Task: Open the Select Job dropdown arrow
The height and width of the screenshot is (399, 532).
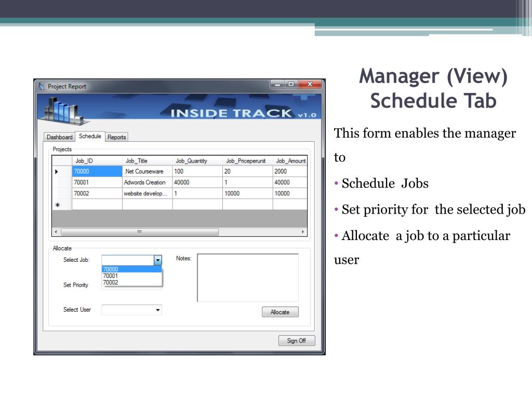Action: point(158,260)
